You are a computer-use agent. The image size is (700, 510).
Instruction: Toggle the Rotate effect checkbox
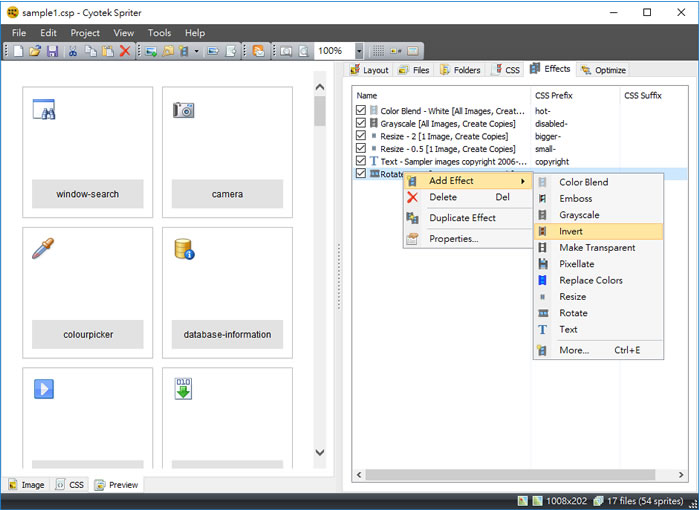pyautogui.click(x=361, y=173)
